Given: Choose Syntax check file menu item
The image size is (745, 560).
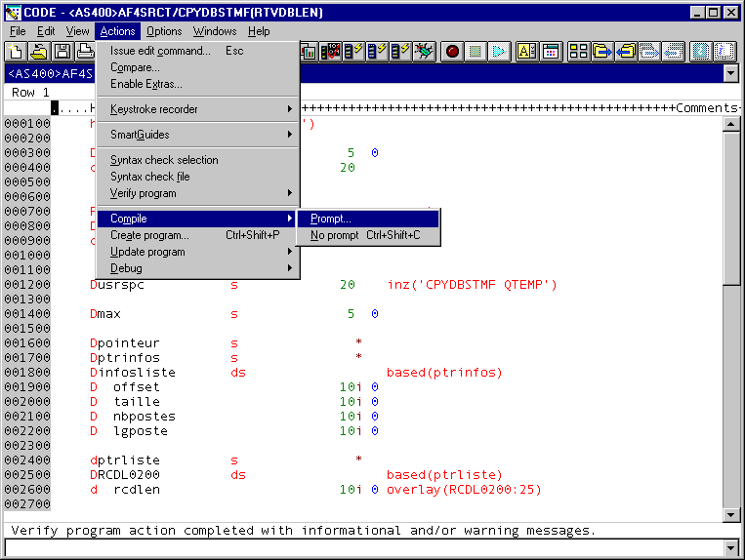Looking at the screenshot, I should pyautogui.click(x=149, y=177).
